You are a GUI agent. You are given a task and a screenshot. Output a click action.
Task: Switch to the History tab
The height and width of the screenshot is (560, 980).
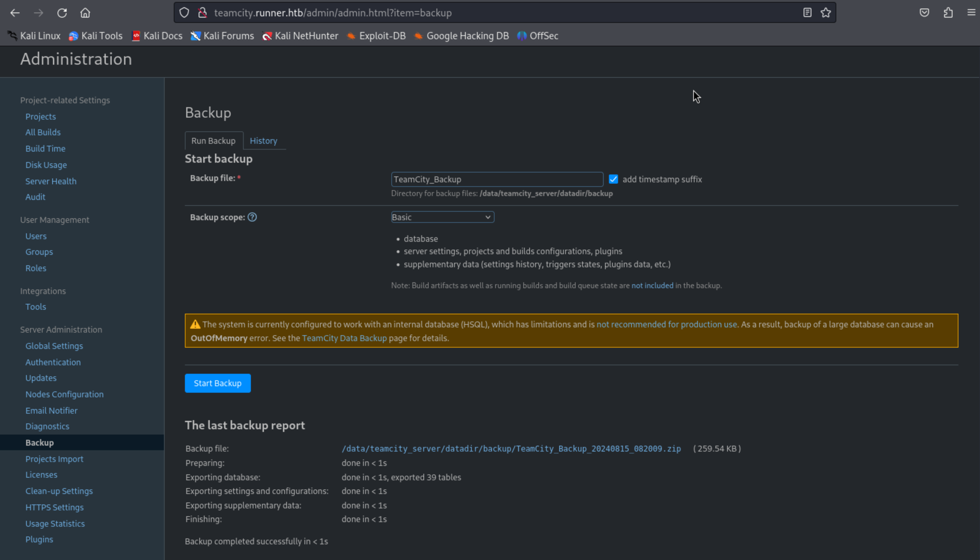coord(263,141)
